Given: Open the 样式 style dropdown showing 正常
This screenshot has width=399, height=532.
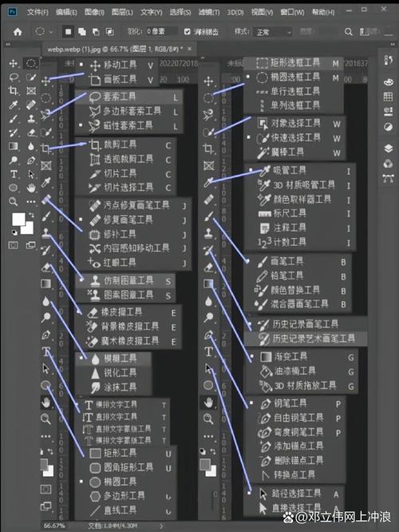Looking at the screenshot, I should tap(274, 32).
